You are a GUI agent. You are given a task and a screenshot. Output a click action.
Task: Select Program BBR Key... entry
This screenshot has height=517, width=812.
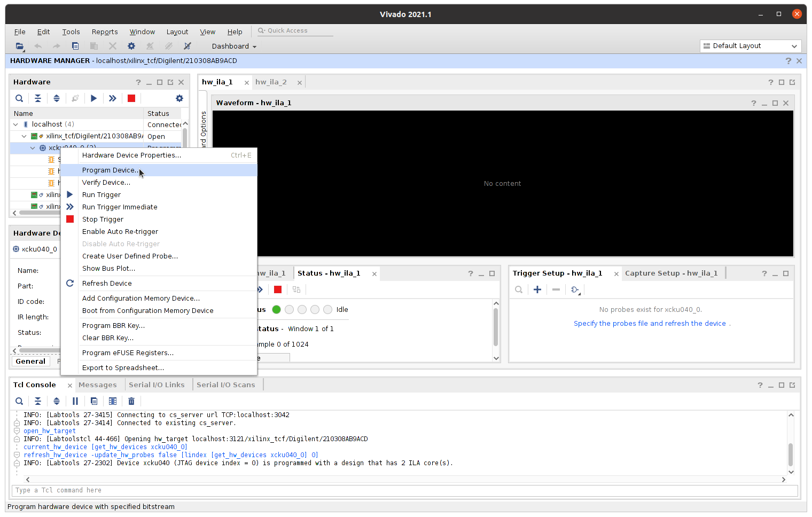pos(159,326)
